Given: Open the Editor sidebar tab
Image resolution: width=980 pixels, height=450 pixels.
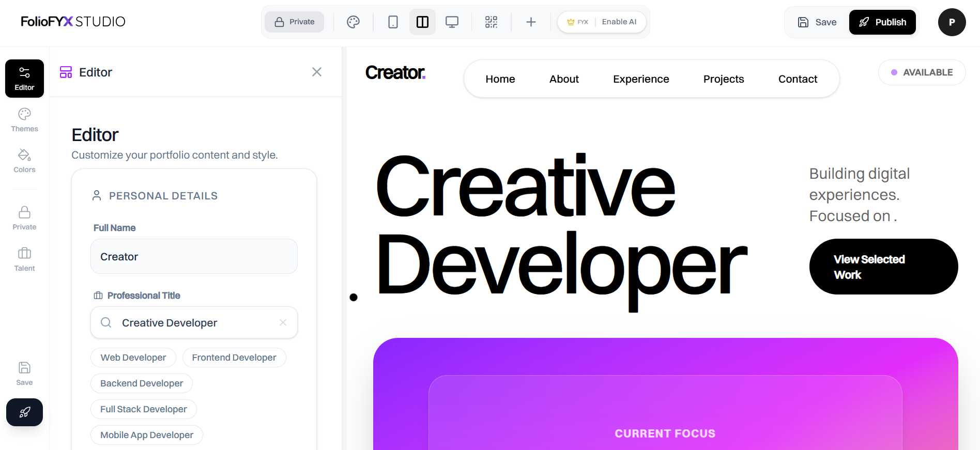Looking at the screenshot, I should click(24, 79).
